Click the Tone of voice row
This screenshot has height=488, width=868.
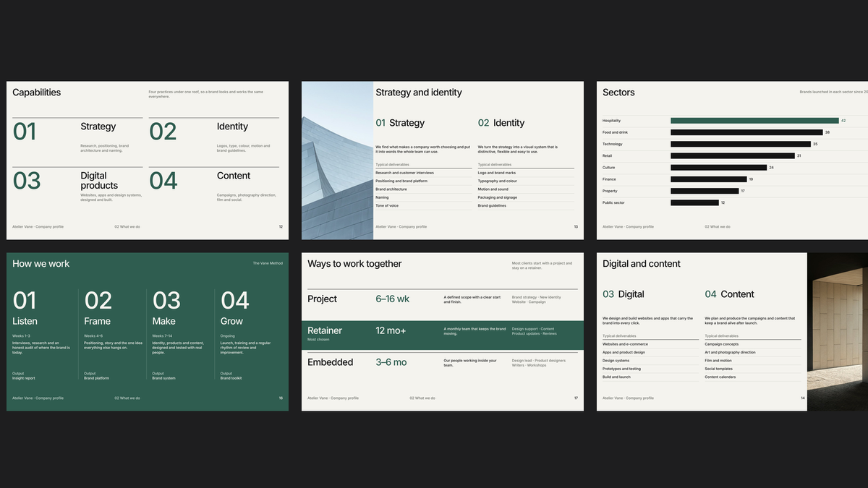pos(424,205)
